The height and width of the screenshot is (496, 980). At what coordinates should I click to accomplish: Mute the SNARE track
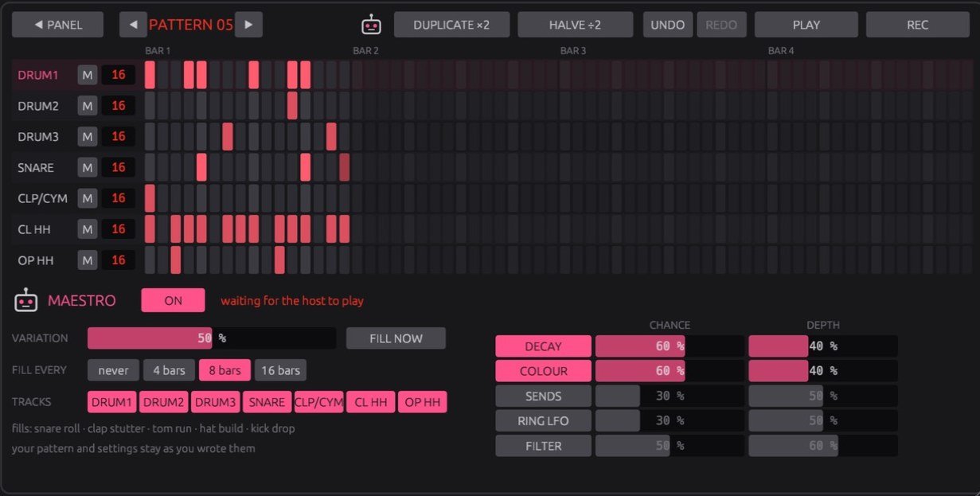88,168
